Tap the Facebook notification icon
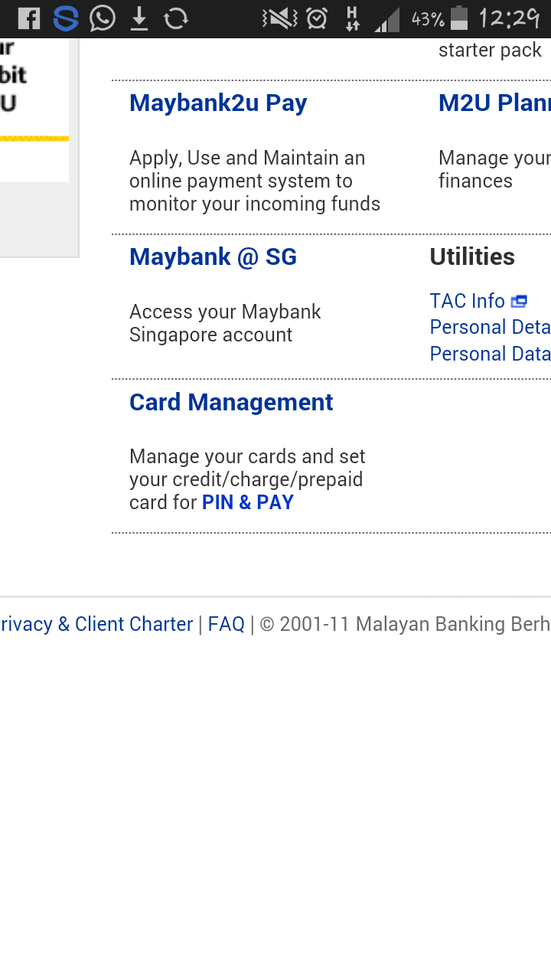 [28, 18]
